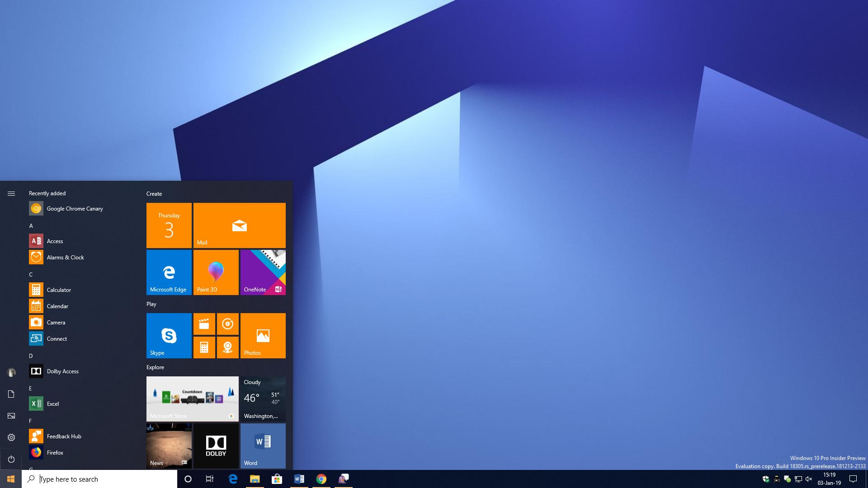Click the network monitor tray icon
This screenshot has height=488, width=868.
(798, 479)
